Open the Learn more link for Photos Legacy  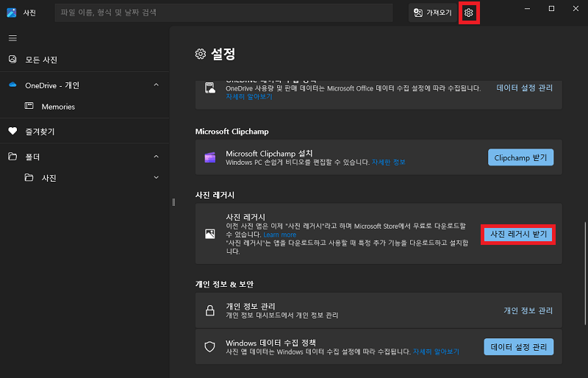pos(280,235)
